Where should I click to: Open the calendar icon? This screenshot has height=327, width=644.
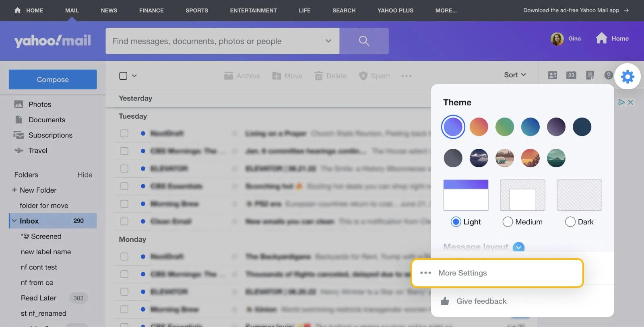(571, 75)
